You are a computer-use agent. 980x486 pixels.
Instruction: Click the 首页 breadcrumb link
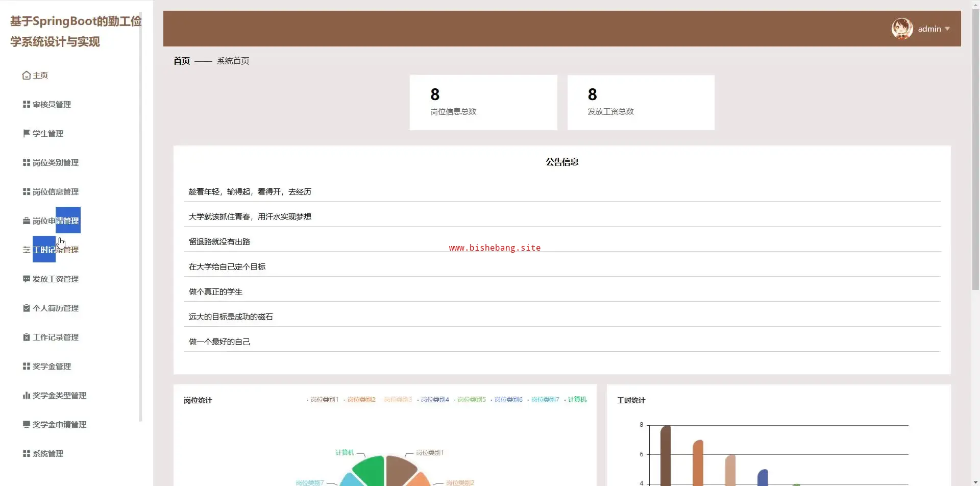click(182, 61)
